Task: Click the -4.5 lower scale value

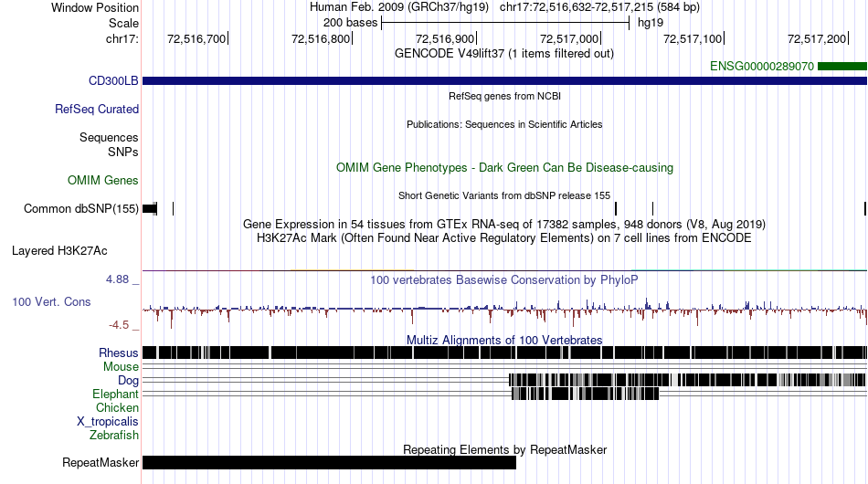Action: click(x=119, y=325)
